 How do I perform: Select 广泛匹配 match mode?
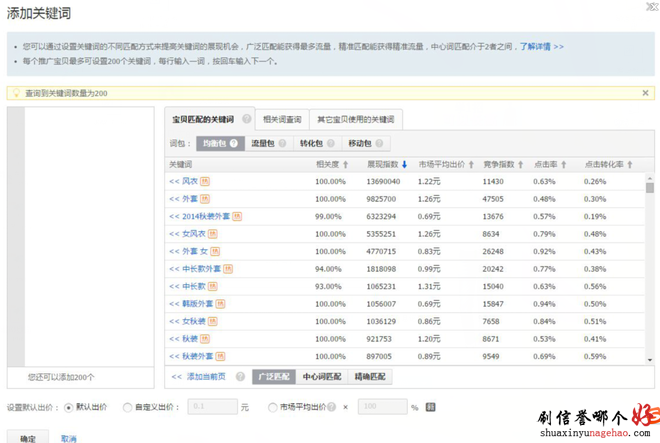(274, 376)
